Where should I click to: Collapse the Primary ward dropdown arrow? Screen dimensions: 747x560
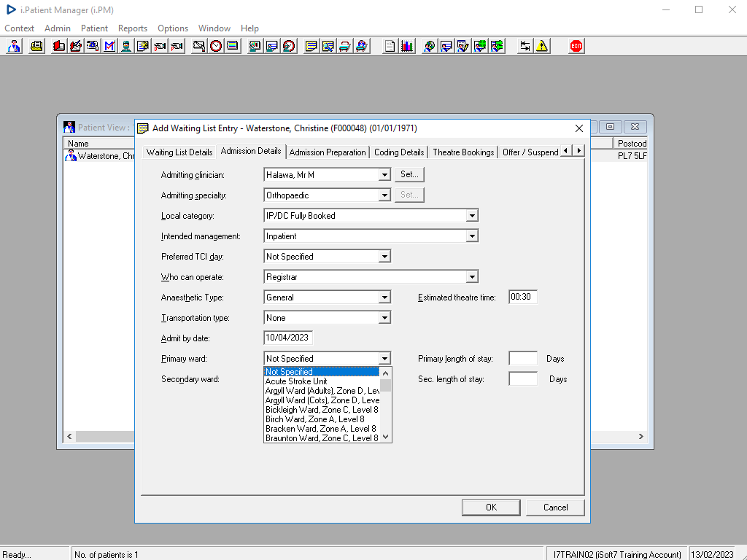[384, 359]
